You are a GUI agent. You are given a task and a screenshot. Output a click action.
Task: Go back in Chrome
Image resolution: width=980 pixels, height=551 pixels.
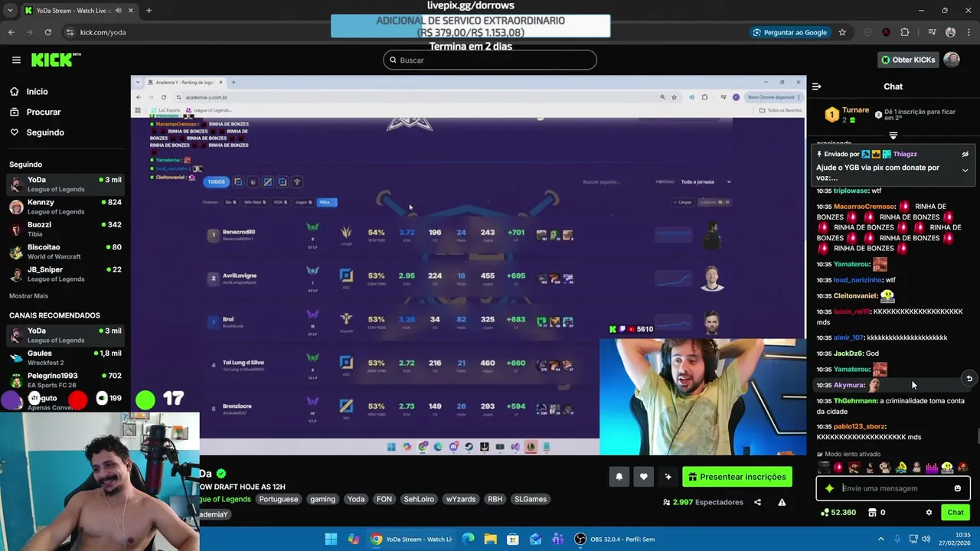(11, 32)
